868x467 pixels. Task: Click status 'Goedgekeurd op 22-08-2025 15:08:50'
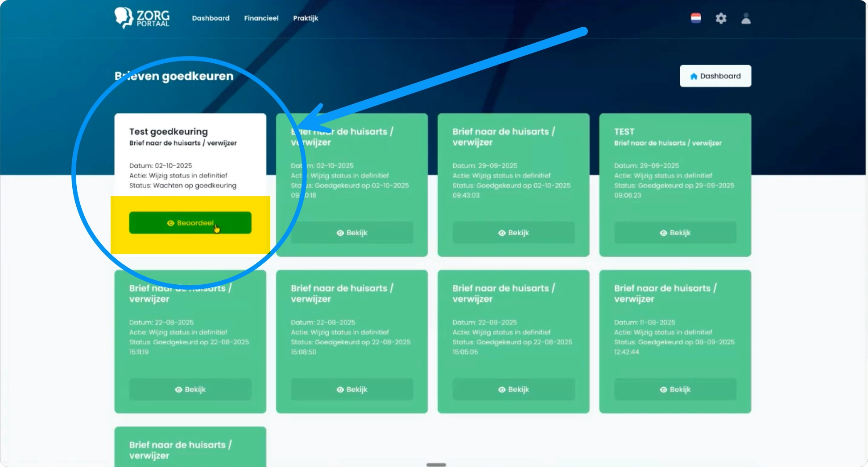pyautogui.click(x=351, y=347)
